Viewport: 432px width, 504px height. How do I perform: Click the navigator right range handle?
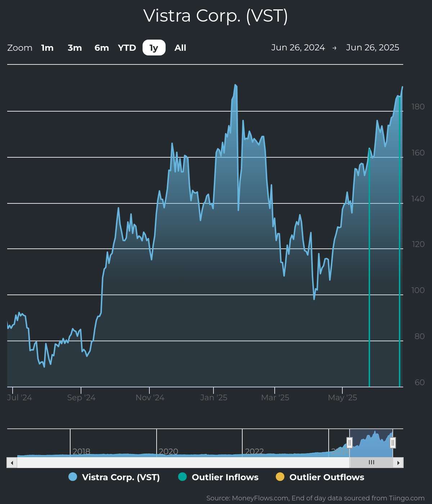pos(393,443)
